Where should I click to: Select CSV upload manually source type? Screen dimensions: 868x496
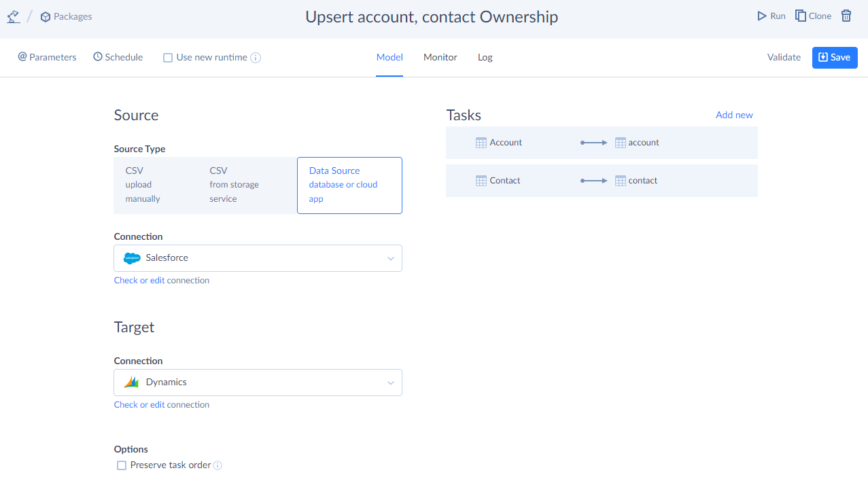coord(155,185)
